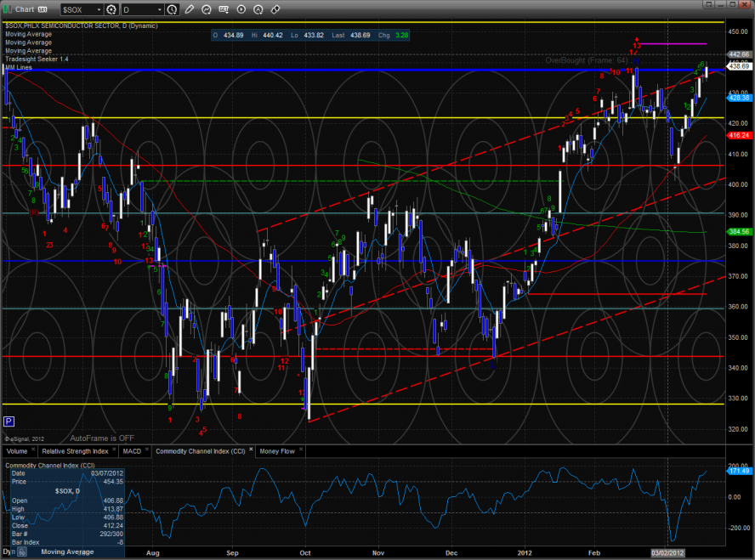Open the D interval dropdown
Image resolution: width=755 pixels, height=560 pixels.
(x=159, y=9)
